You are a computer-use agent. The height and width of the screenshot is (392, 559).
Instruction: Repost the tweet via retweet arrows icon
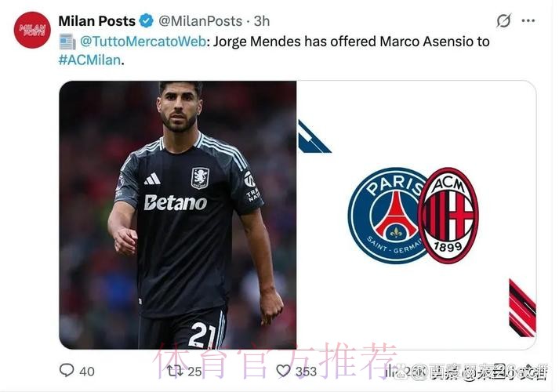click(175, 371)
